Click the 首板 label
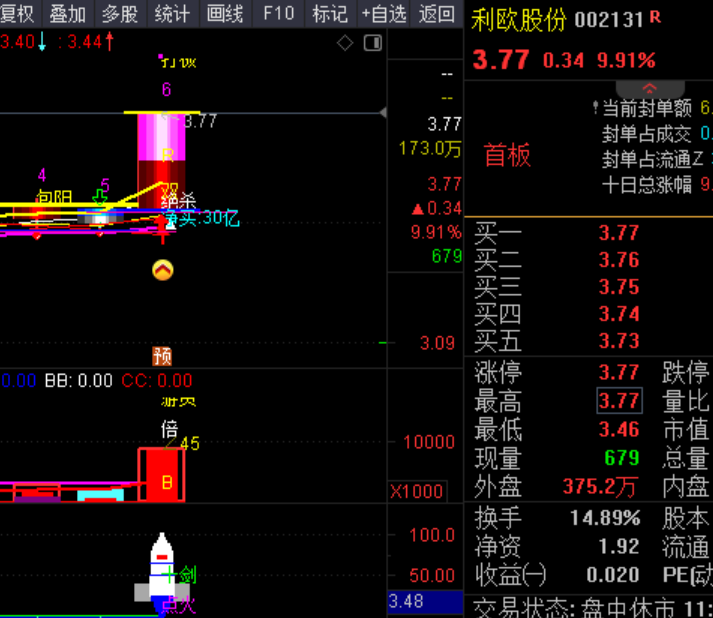 (507, 155)
